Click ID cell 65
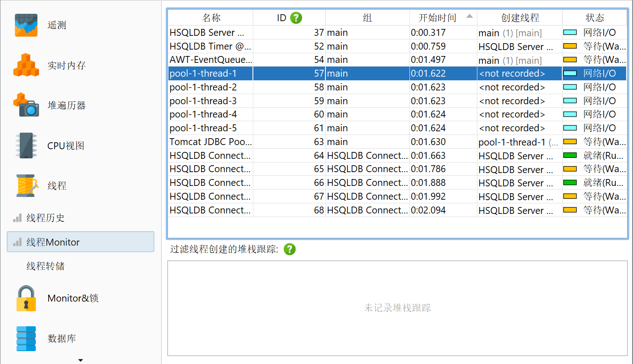The height and width of the screenshot is (364, 633). [x=289, y=169]
